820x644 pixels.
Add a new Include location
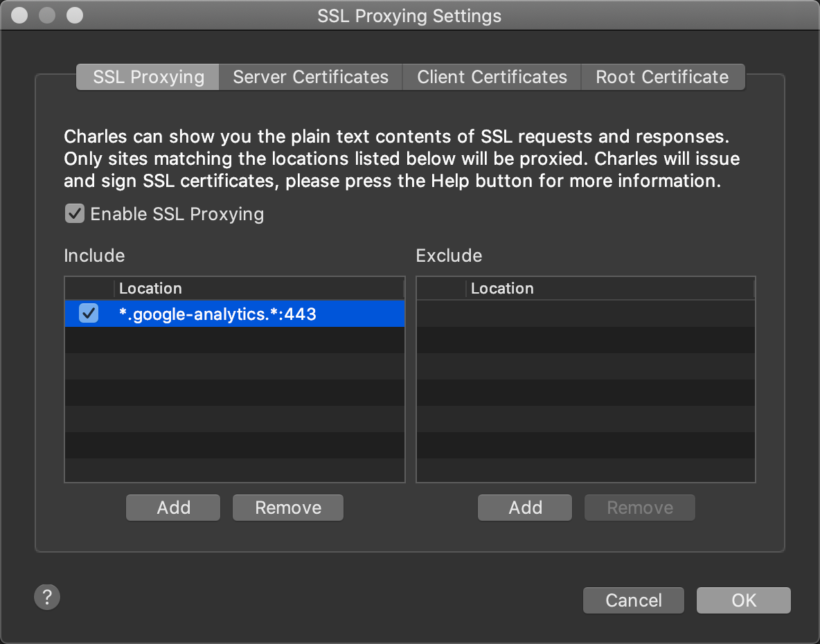coord(172,507)
